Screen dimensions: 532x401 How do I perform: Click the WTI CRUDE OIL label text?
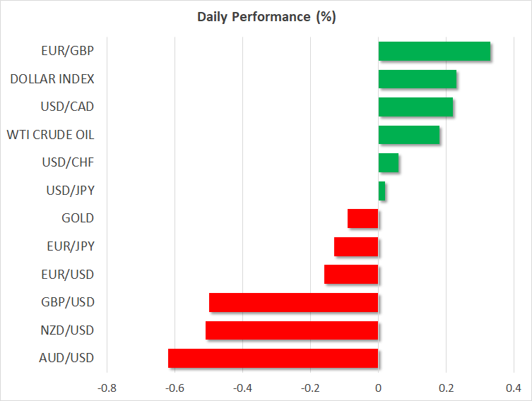[50, 135]
